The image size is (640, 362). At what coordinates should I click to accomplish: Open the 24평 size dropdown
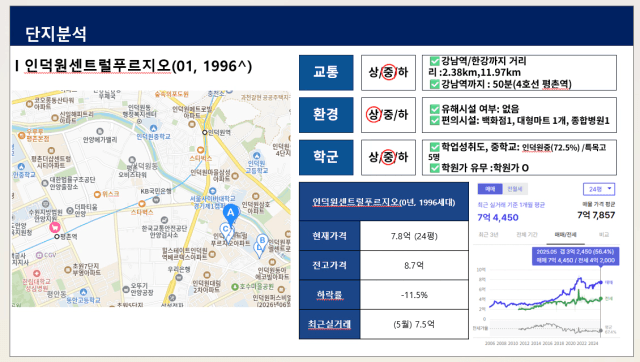(599, 189)
